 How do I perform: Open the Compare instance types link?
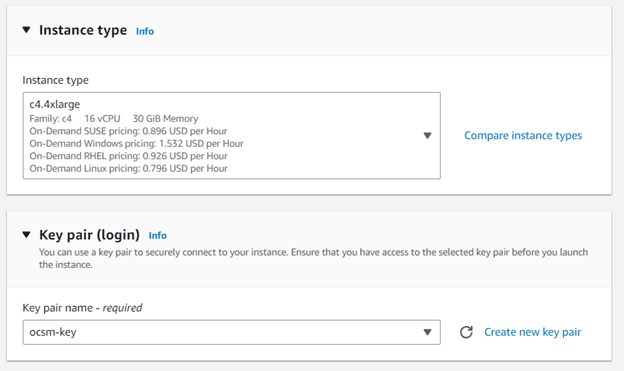(x=523, y=136)
